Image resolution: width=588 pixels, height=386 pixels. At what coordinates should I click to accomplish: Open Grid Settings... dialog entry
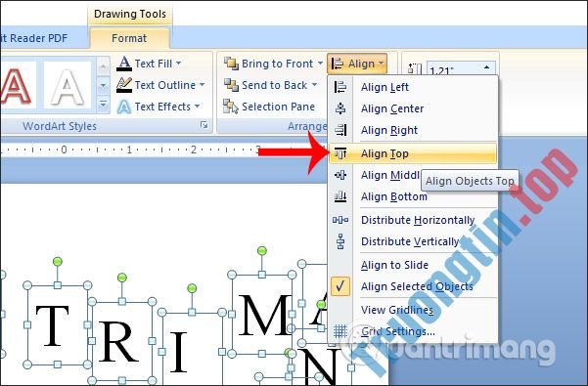[x=413, y=331]
